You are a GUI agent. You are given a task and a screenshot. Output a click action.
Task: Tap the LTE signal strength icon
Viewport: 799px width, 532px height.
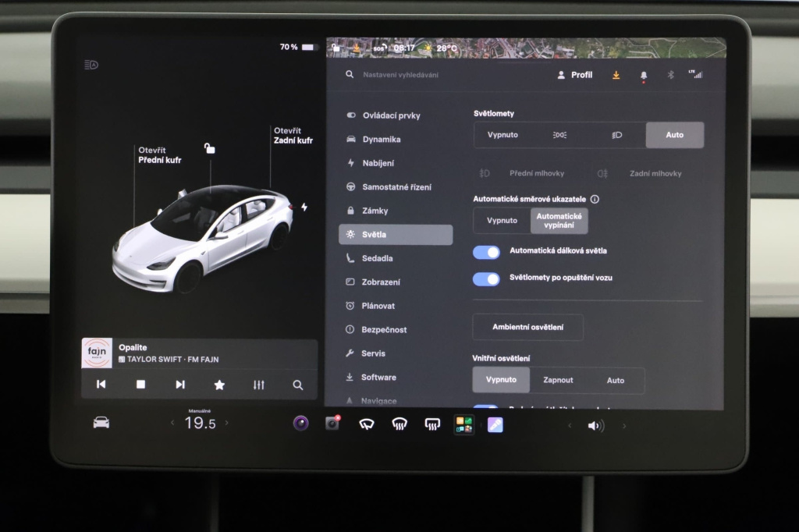point(695,74)
